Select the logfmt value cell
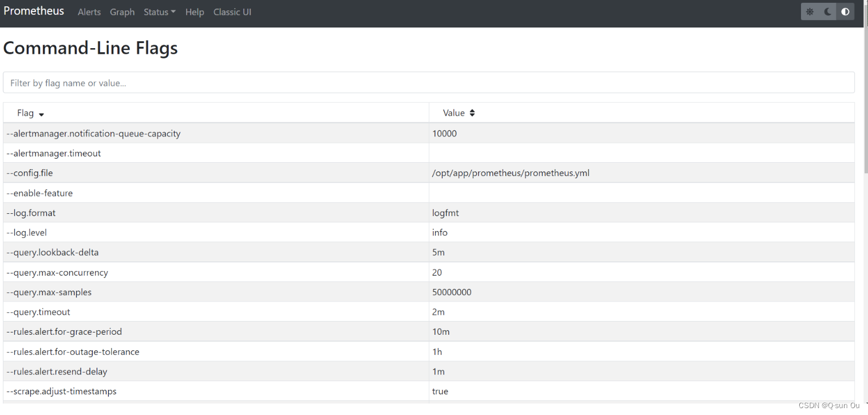The image size is (868, 415). coord(642,213)
